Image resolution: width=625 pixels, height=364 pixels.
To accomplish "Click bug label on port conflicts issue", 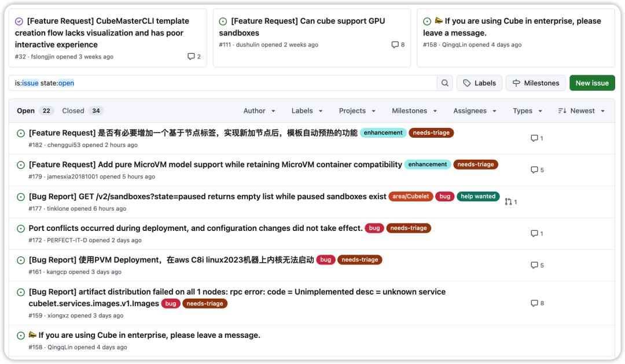I will [x=374, y=228].
